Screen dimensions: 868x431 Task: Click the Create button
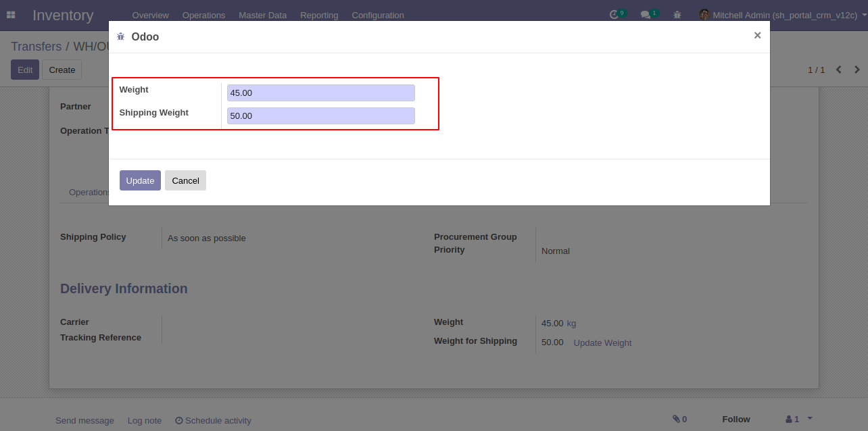(62, 70)
